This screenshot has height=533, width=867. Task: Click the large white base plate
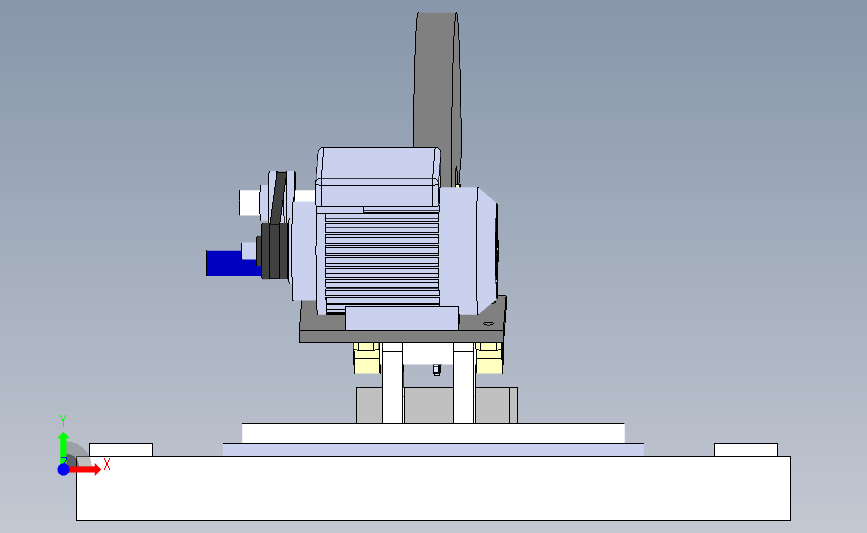point(433,488)
